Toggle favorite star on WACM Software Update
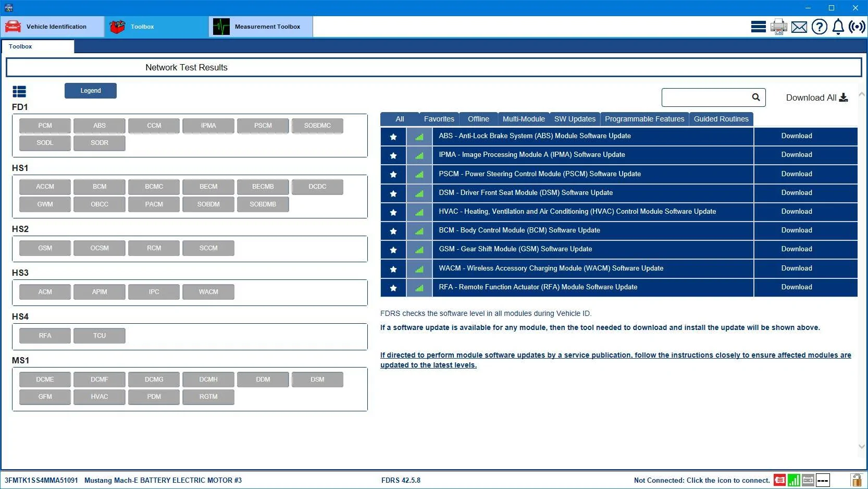 [393, 269]
